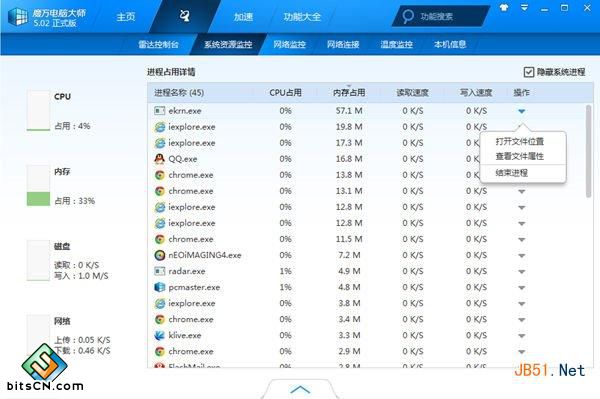Select the 3.3 M memory value
600x399 pixels.
[x=349, y=335]
